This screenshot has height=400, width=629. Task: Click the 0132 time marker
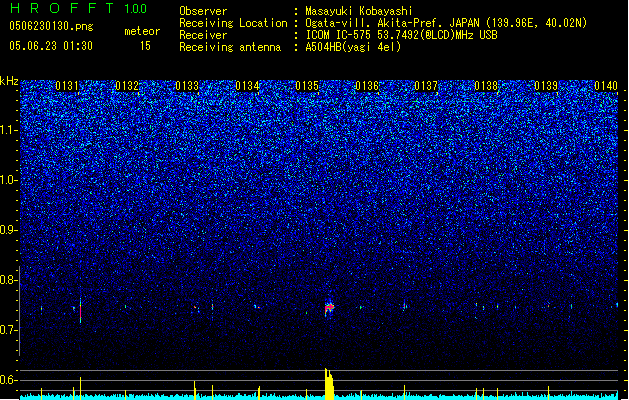coord(127,86)
